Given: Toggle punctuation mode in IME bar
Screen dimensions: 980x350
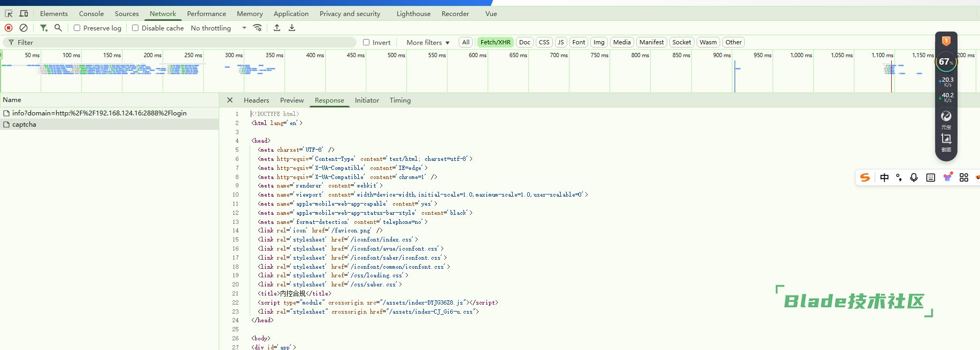Looking at the screenshot, I should [899, 177].
